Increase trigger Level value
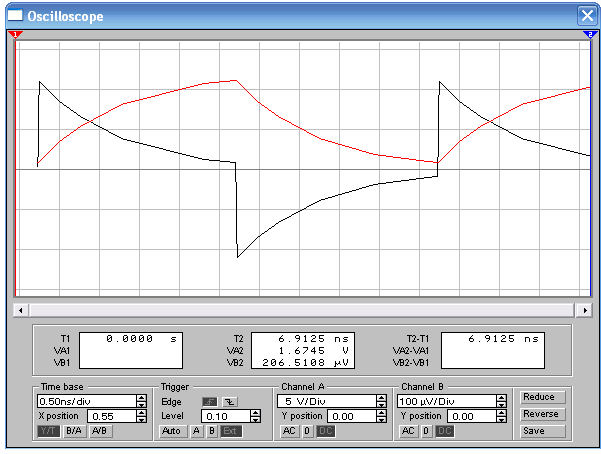The image size is (601, 454). coord(256,413)
